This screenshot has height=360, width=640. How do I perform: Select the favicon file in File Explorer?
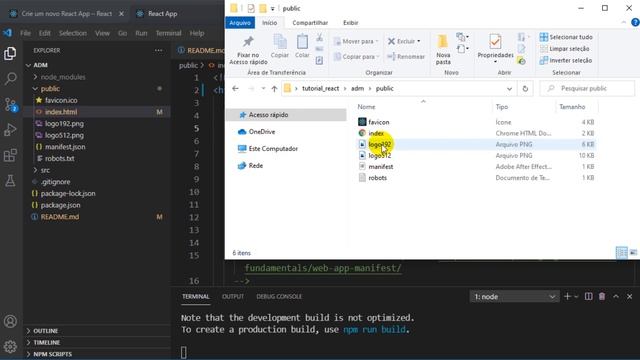(379, 122)
